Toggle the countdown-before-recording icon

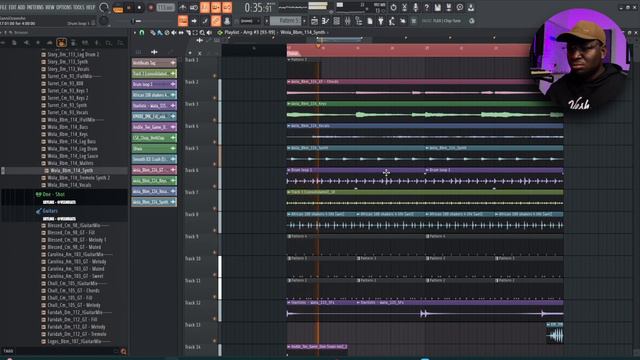(x=205, y=8)
